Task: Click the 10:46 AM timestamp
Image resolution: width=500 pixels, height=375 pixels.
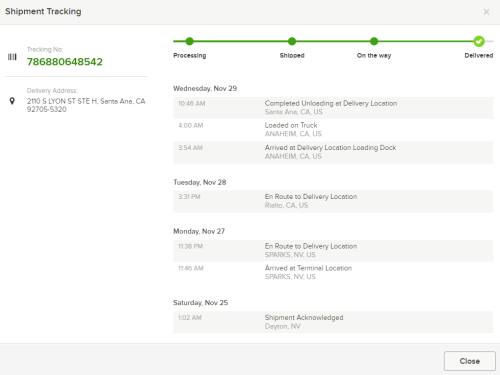Action: [x=192, y=103]
